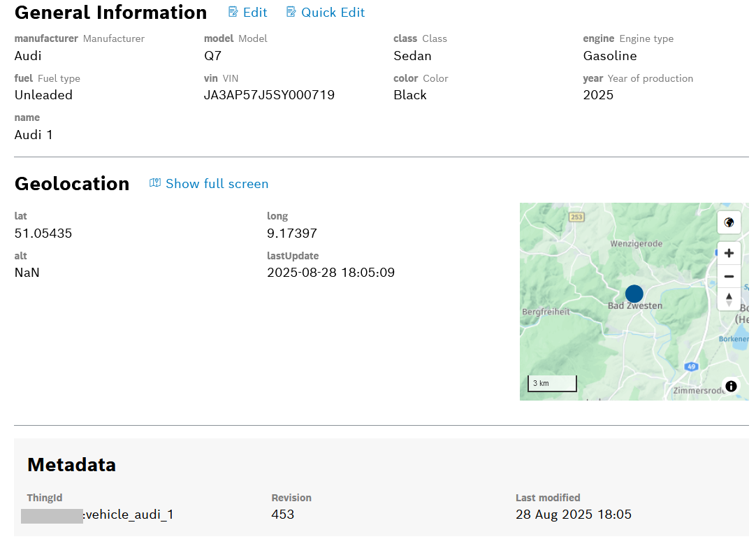The height and width of the screenshot is (539, 756).
Task: Zoom in on the map with plus
Action: (x=729, y=253)
